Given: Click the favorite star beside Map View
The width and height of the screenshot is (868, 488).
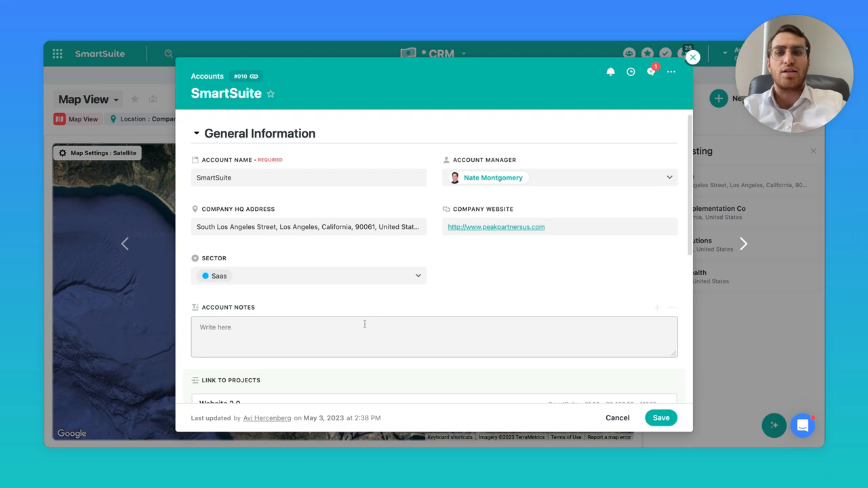Looking at the screenshot, I should pos(134,100).
